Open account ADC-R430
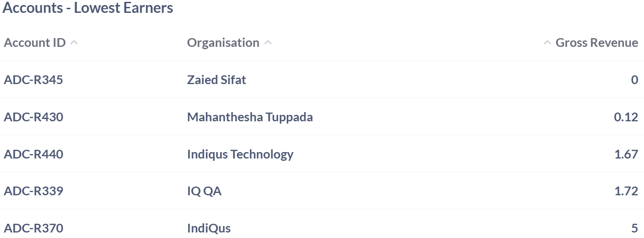The image size is (644, 238). 33,117
